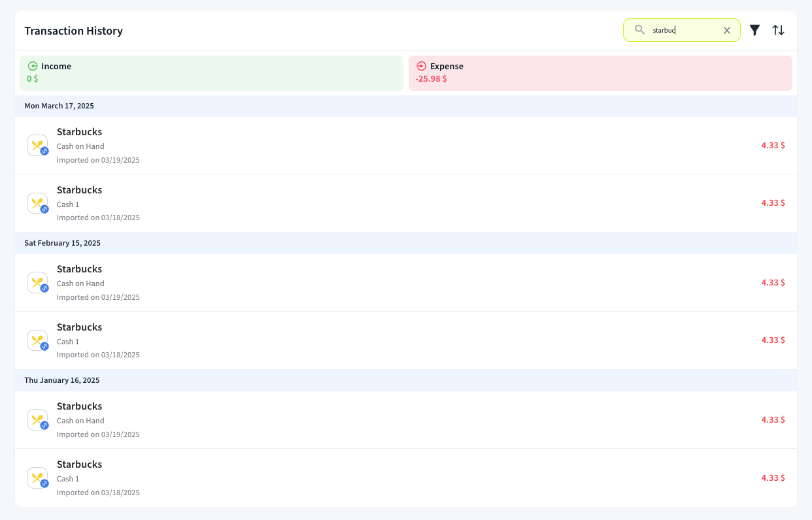
Task: Click food category icon of March 17 Cash 1
Action: (37, 203)
